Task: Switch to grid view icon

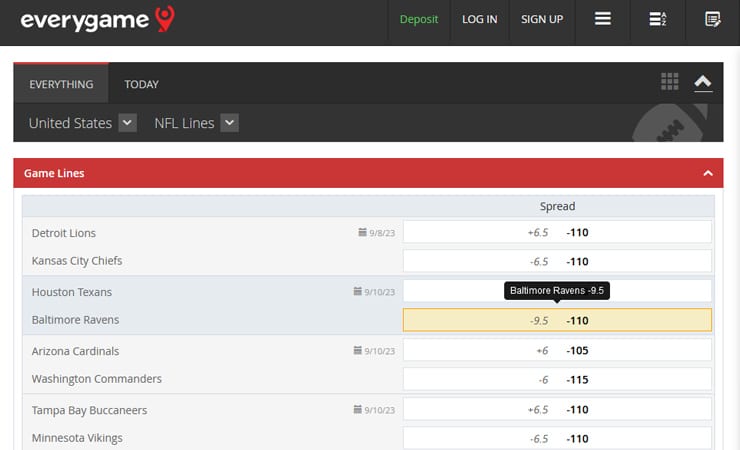Action: [669, 82]
